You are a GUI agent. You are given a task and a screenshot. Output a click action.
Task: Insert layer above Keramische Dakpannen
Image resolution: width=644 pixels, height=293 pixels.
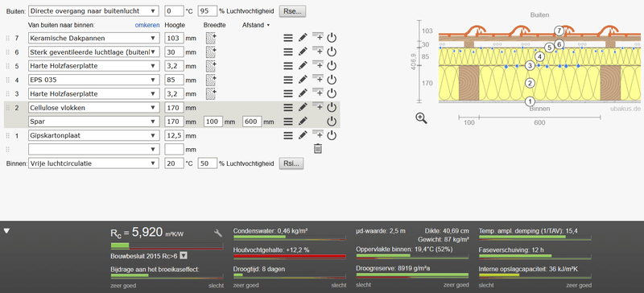click(x=317, y=37)
